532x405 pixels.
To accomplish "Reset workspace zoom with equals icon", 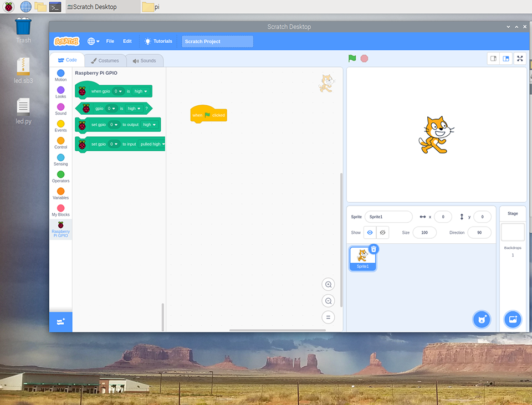I will [x=328, y=317].
